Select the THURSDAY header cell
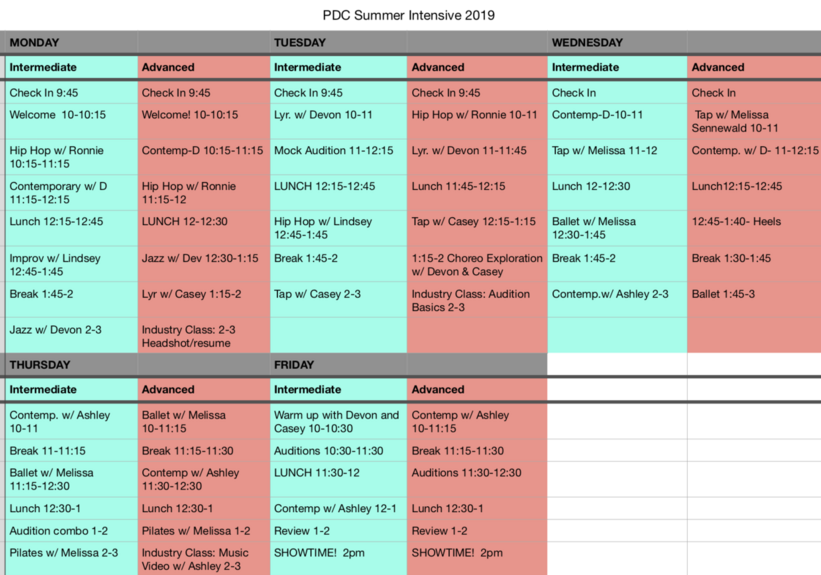Image resolution: width=821 pixels, height=575 pixels. click(x=71, y=364)
